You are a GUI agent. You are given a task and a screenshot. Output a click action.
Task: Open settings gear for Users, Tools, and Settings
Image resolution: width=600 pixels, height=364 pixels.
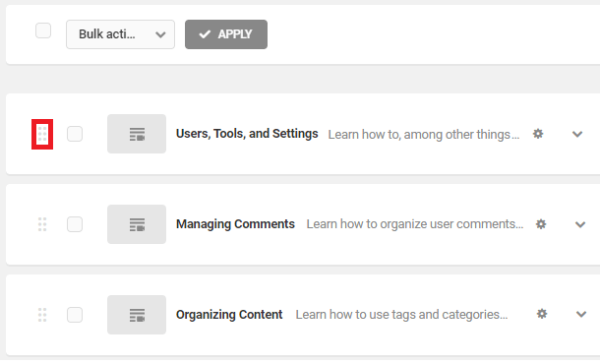[538, 134]
